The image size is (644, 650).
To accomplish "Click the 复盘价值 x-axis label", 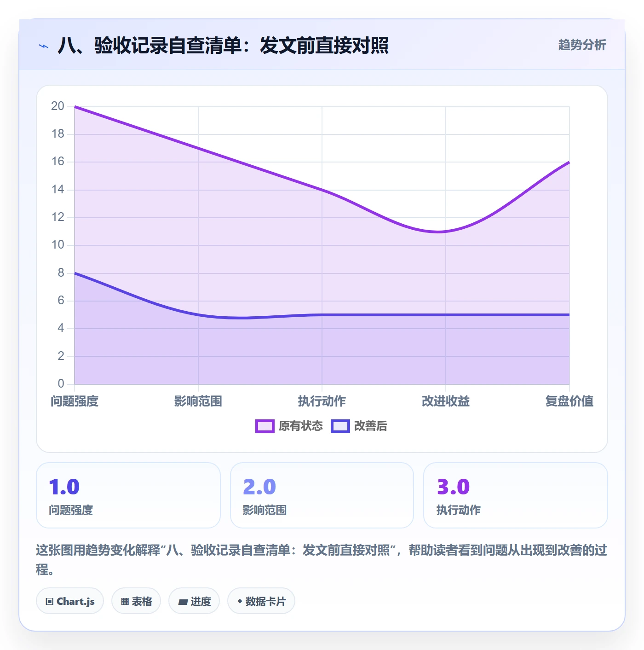I will 569,401.
